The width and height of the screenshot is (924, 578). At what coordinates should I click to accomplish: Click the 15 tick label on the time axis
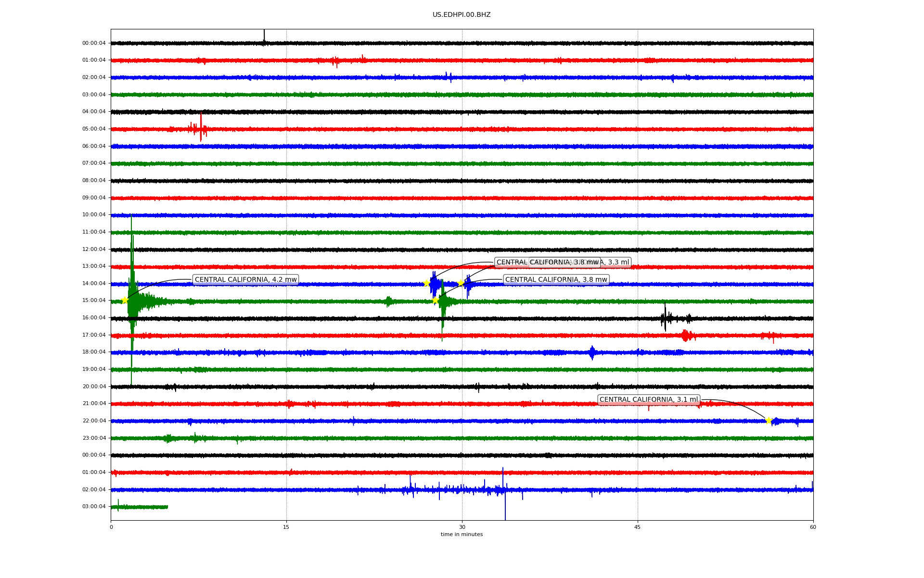click(x=286, y=527)
